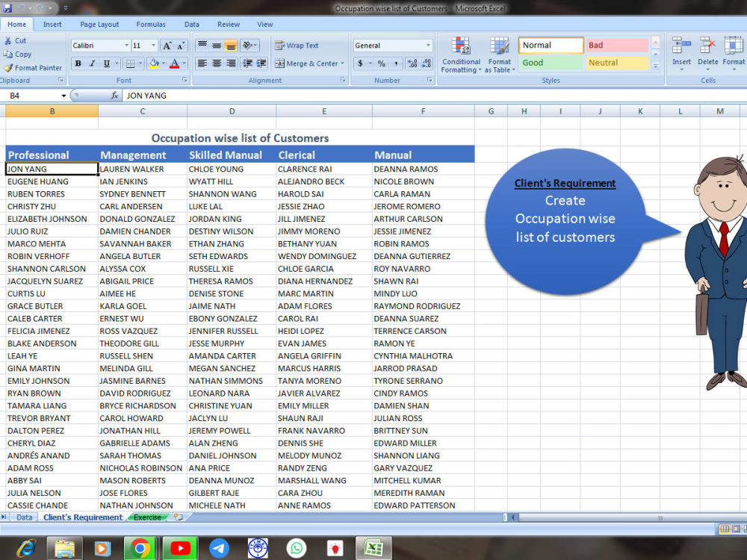Screen dimensions: 747x560
Task: Open the General number format dropdown
Action: coord(428,46)
